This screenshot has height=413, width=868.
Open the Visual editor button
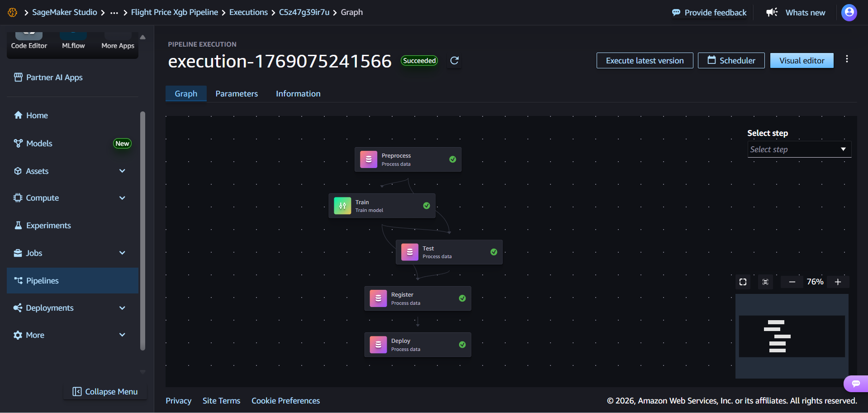tap(802, 61)
